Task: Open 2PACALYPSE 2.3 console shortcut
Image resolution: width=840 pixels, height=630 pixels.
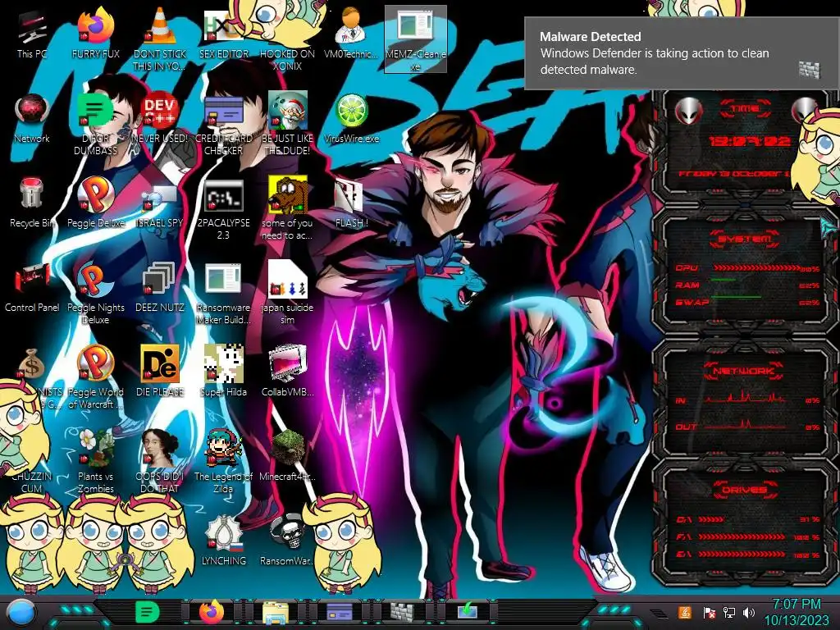Action: point(223,210)
